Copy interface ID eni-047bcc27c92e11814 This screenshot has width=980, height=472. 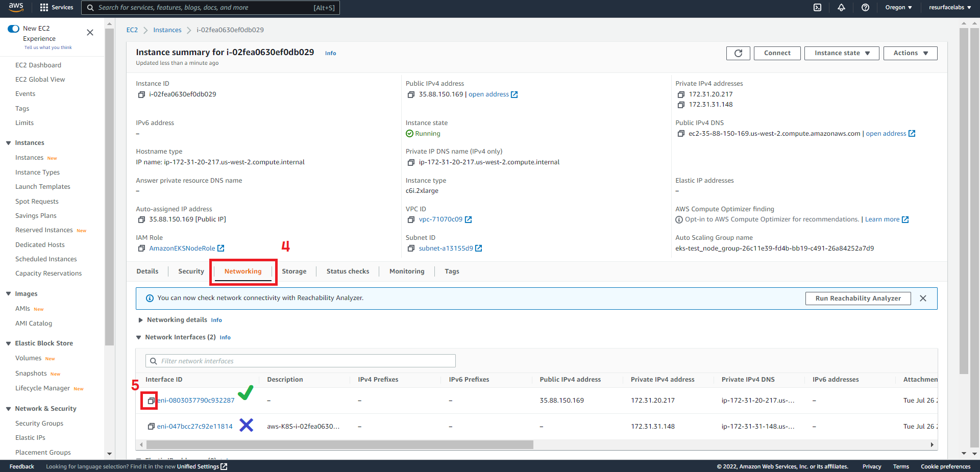tap(151, 427)
